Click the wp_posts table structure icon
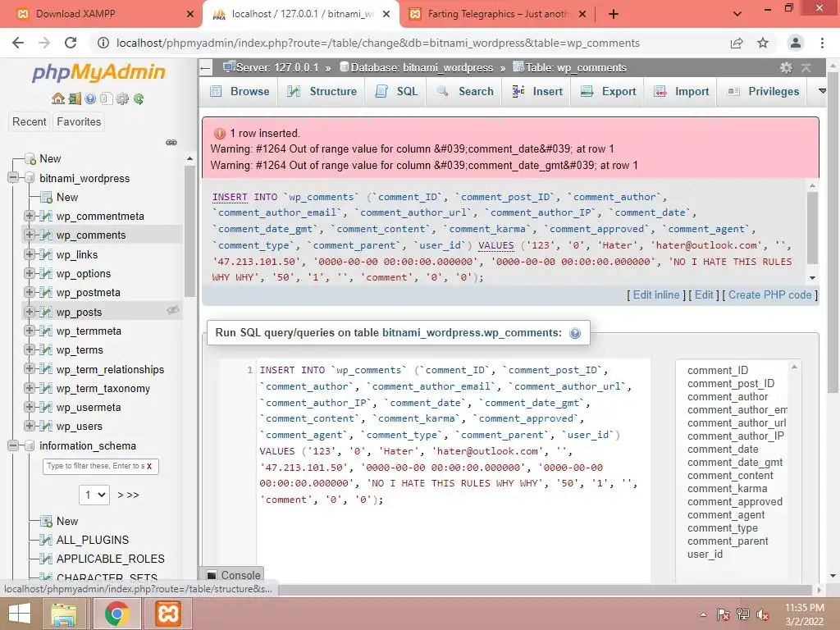Image resolution: width=840 pixels, height=630 pixels. pos(47,312)
